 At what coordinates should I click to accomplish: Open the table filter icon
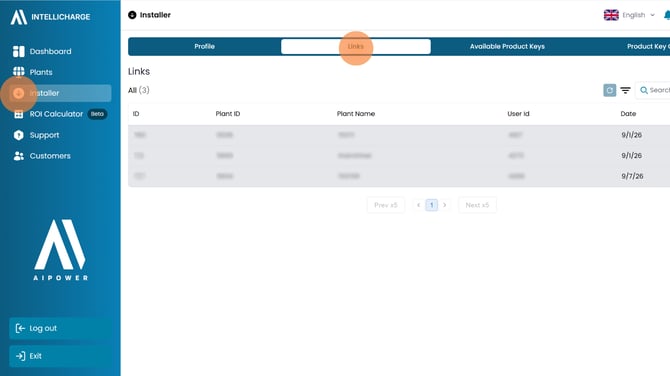coord(625,90)
